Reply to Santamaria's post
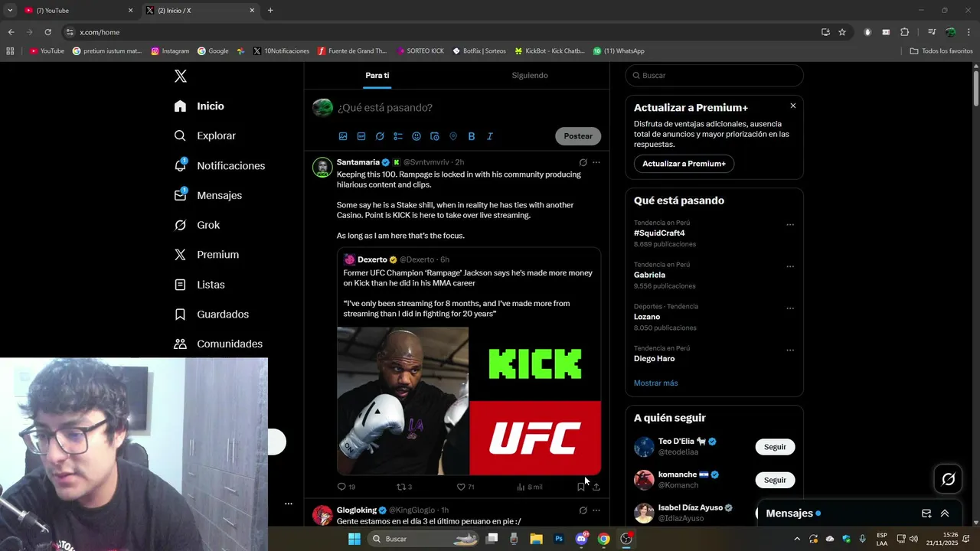This screenshot has height=551, width=980. point(346,487)
